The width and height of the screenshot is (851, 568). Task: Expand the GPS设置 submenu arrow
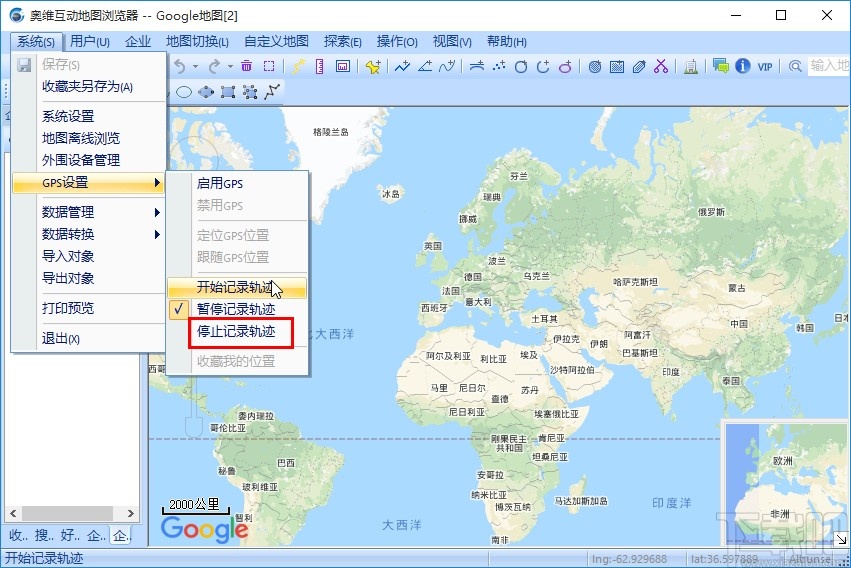157,182
